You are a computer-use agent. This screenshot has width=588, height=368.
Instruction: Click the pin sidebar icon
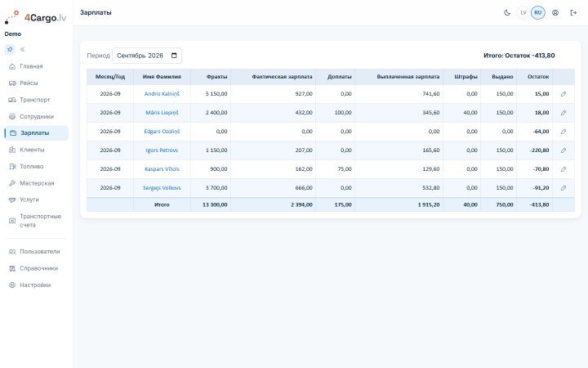click(x=10, y=49)
